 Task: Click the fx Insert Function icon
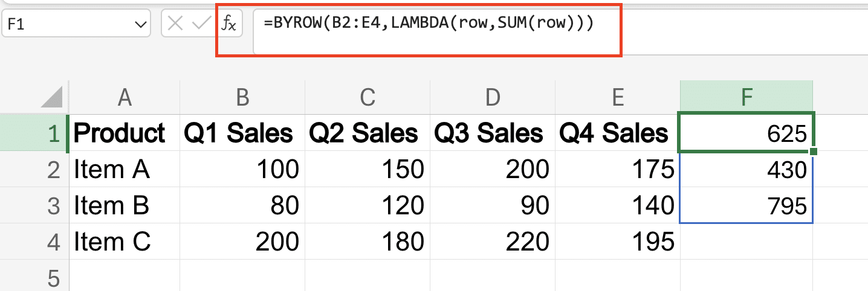tap(229, 24)
